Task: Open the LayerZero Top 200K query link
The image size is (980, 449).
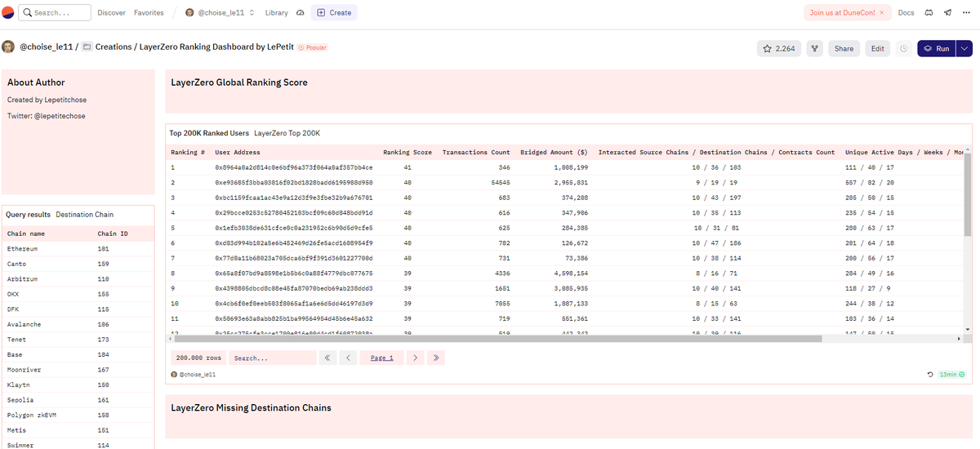Action: [287, 132]
